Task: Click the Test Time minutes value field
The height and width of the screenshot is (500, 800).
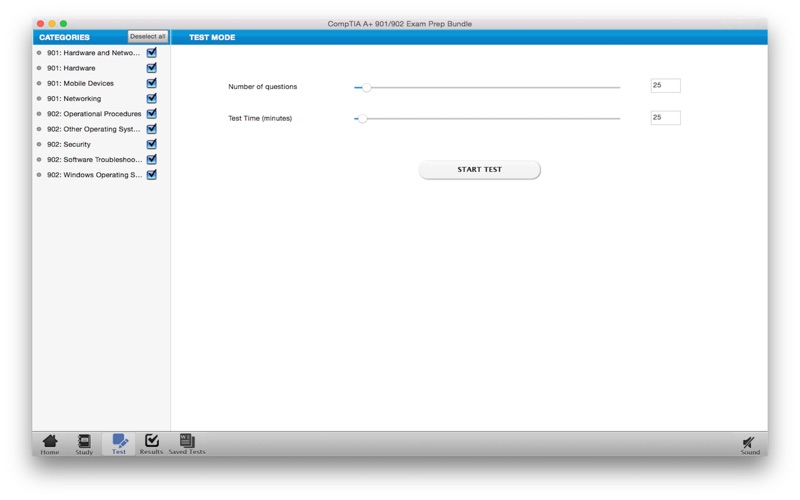Action: coord(665,118)
